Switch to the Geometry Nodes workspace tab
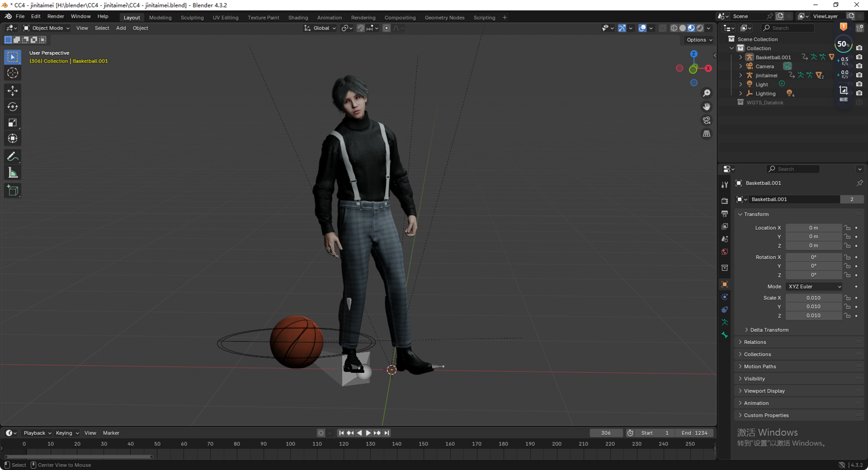The image size is (868, 470). 444,17
